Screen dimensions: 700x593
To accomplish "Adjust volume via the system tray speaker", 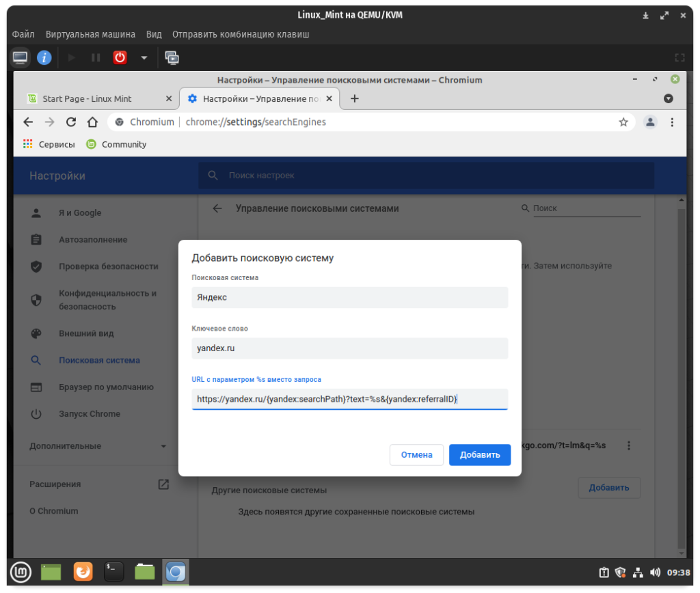I will tap(655, 573).
